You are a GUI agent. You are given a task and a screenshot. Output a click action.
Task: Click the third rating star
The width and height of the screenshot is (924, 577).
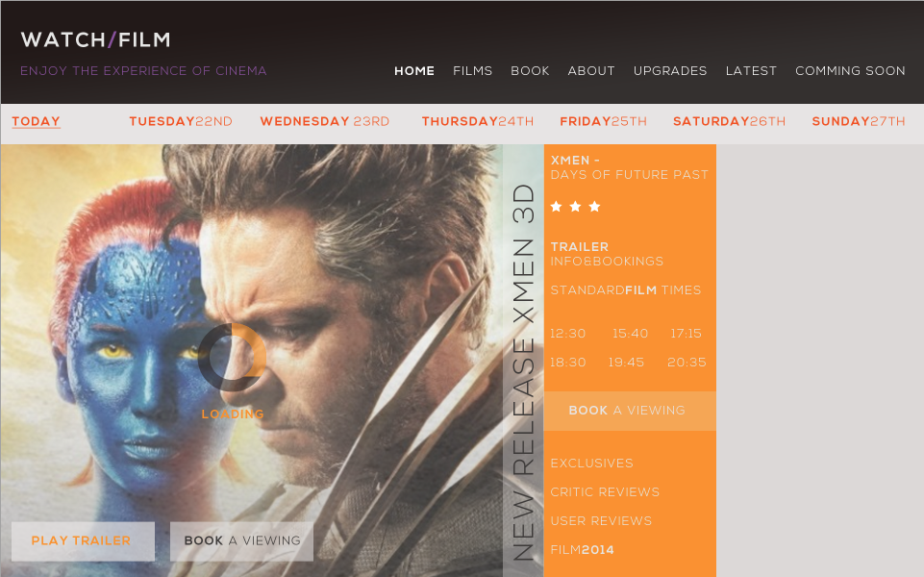594,207
